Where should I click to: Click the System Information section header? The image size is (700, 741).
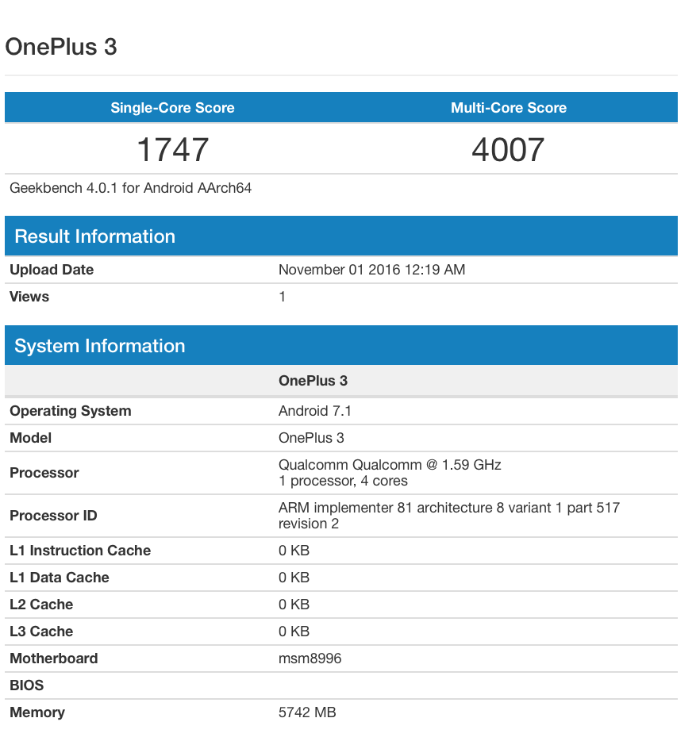(99, 346)
